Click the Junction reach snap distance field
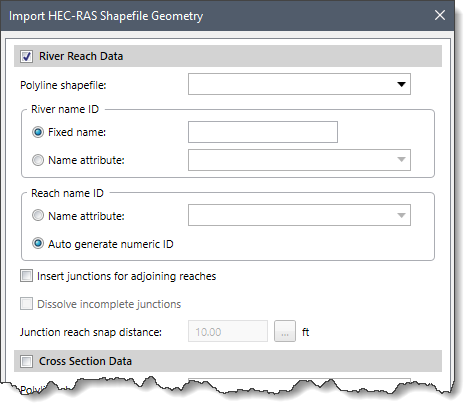Viewport: 470px width, 404px height. tap(228, 331)
